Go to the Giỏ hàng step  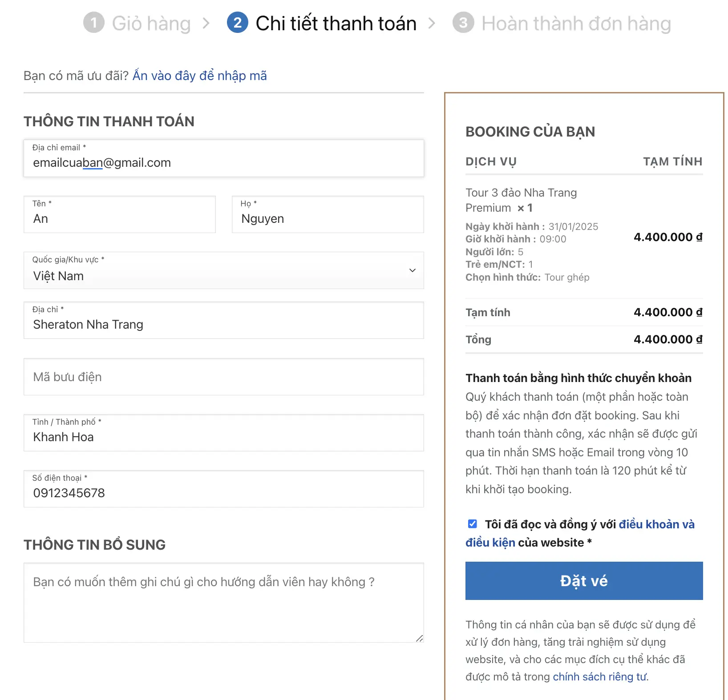151,24
